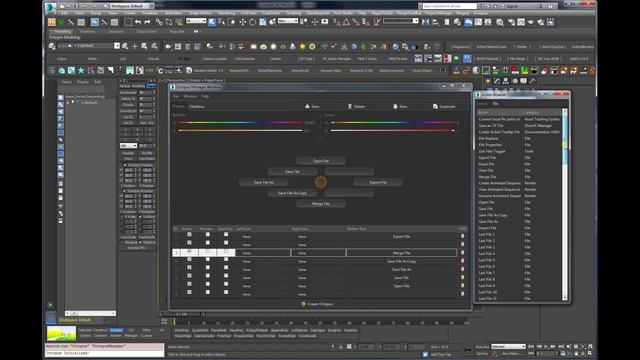Open Right Icon dropdown in Export File row
This screenshot has height=360, width=640.
[x=318, y=236]
